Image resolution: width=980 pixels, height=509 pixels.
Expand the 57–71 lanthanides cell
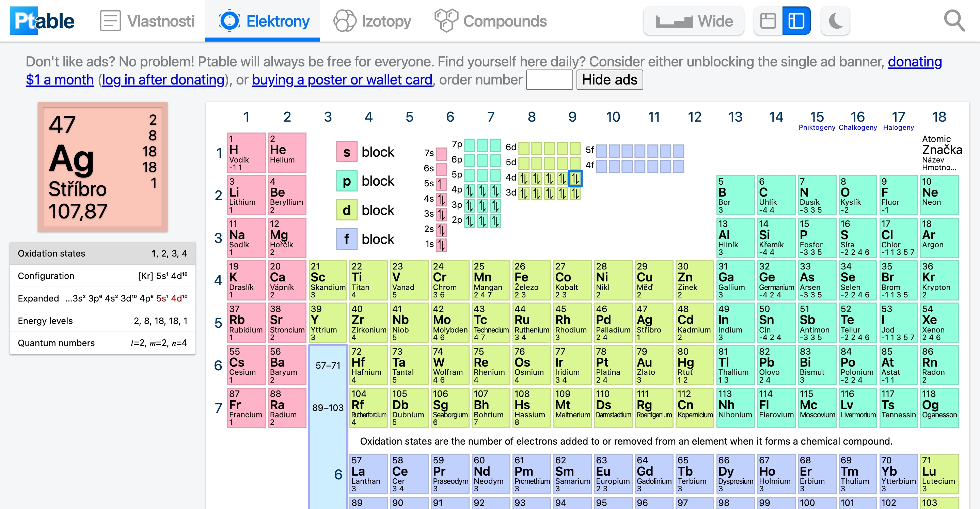point(328,366)
